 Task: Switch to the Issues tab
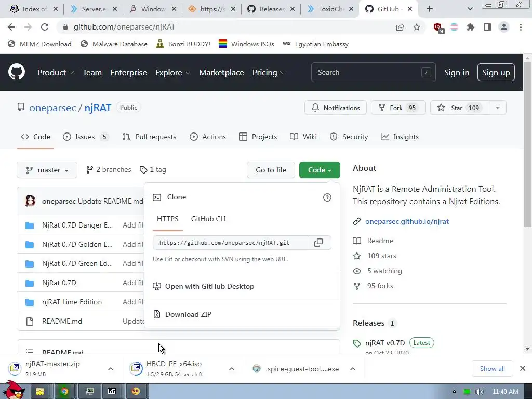pyautogui.click(x=86, y=137)
